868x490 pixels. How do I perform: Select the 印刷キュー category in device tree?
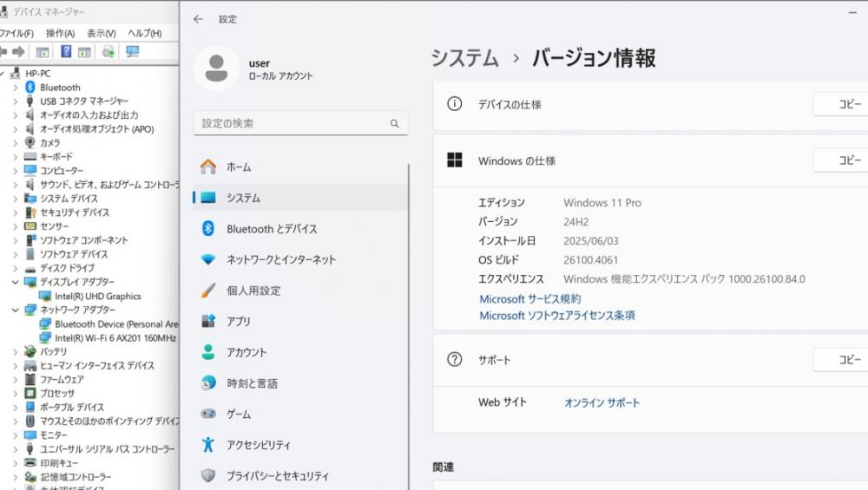pos(59,463)
